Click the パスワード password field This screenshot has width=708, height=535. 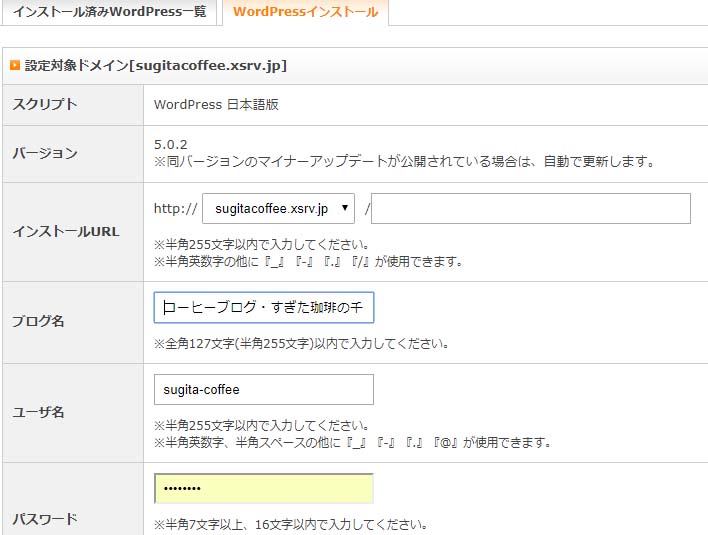click(x=264, y=488)
